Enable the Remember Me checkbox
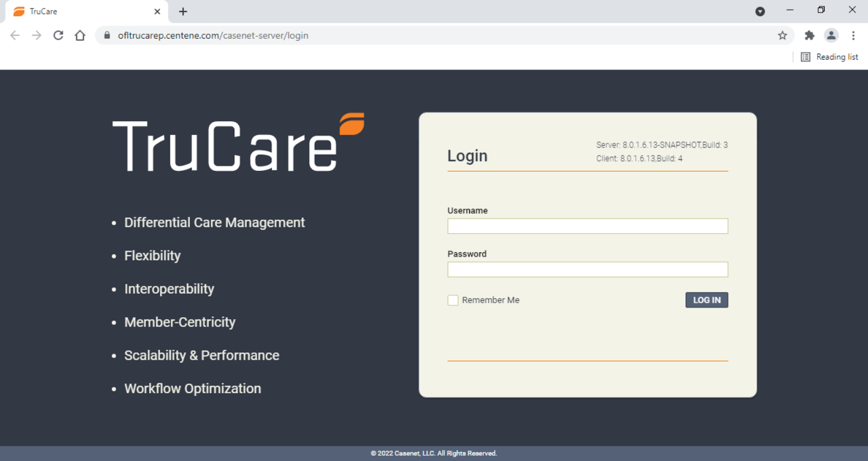This screenshot has height=461, width=868. (x=453, y=300)
